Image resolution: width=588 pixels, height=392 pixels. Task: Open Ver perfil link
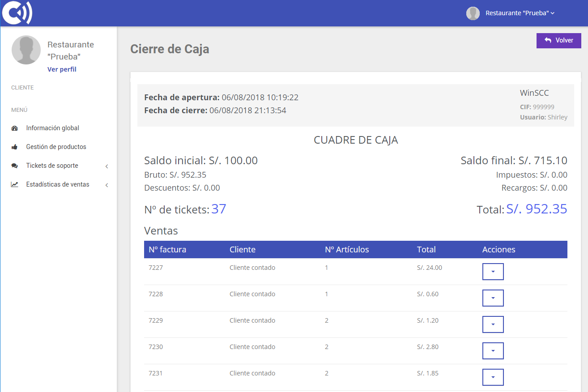pyautogui.click(x=62, y=69)
